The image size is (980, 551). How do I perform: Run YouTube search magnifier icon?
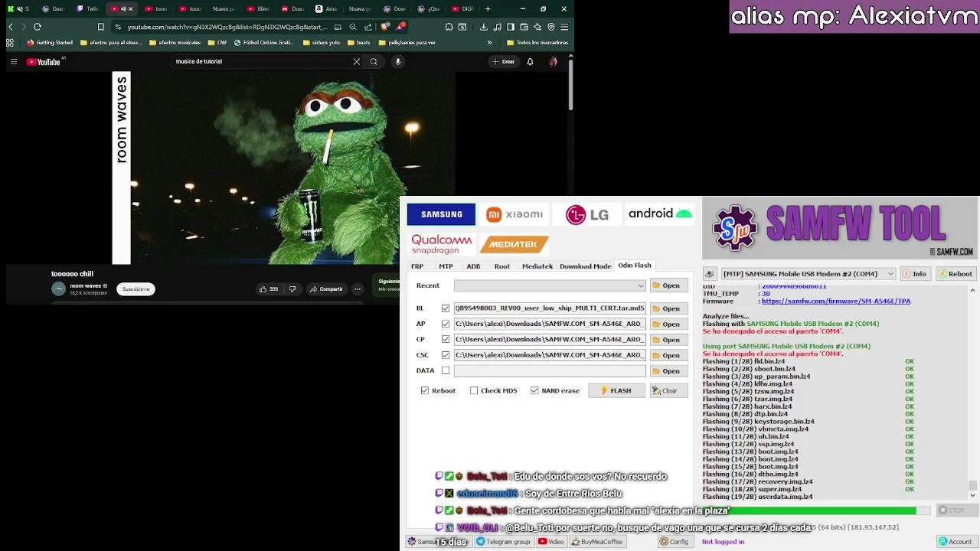374,62
